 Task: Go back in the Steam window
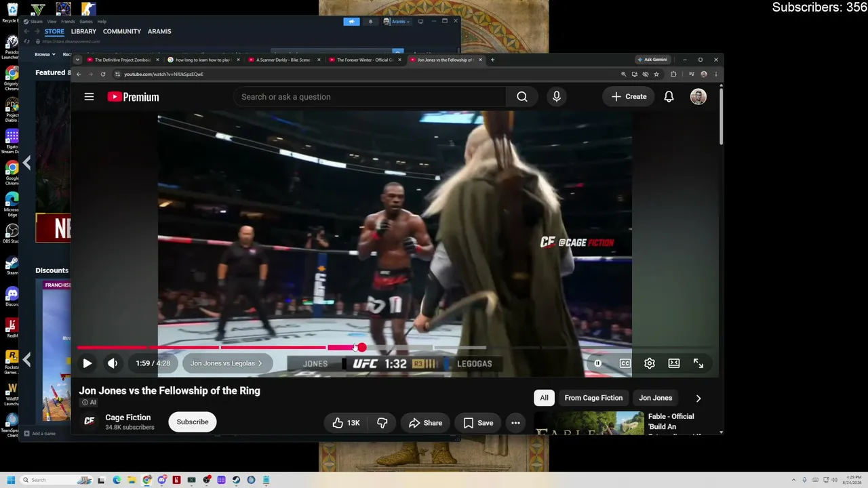point(26,31)
